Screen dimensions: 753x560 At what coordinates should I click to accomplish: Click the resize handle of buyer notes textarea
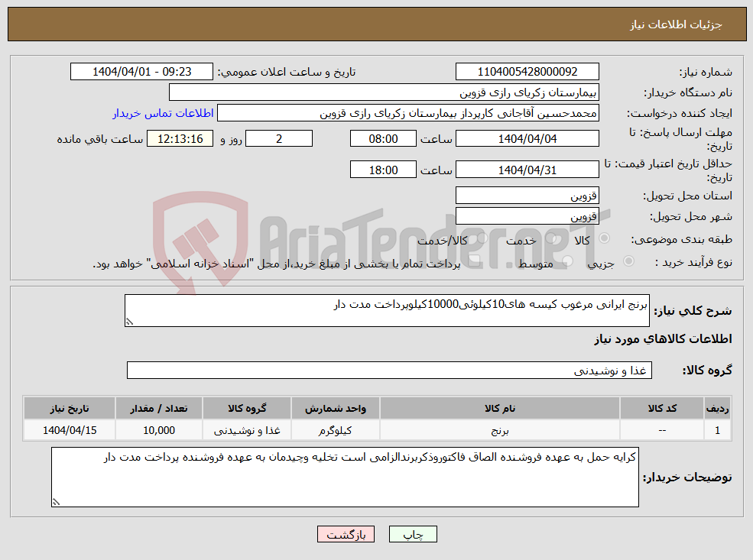56,503
